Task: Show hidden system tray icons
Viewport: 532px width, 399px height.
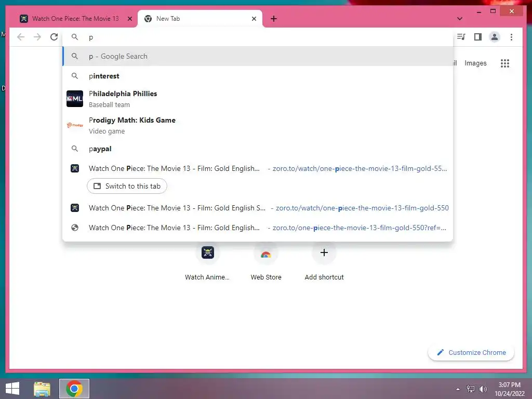Action: click(458, 389)
